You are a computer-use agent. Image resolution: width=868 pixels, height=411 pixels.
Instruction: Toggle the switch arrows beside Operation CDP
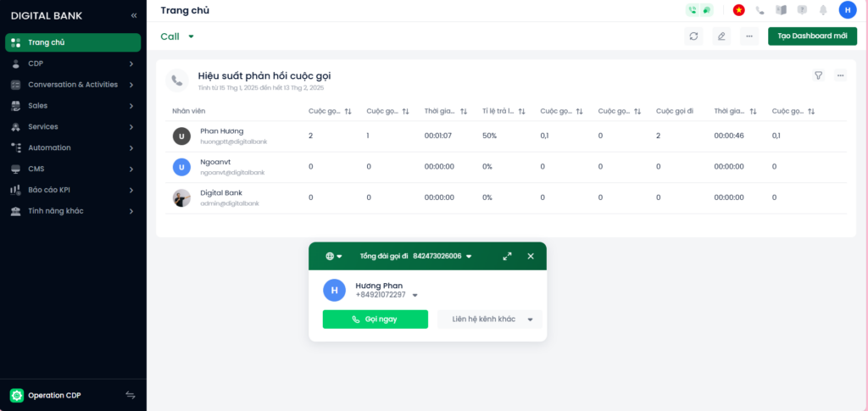click(x=131, y=395)
